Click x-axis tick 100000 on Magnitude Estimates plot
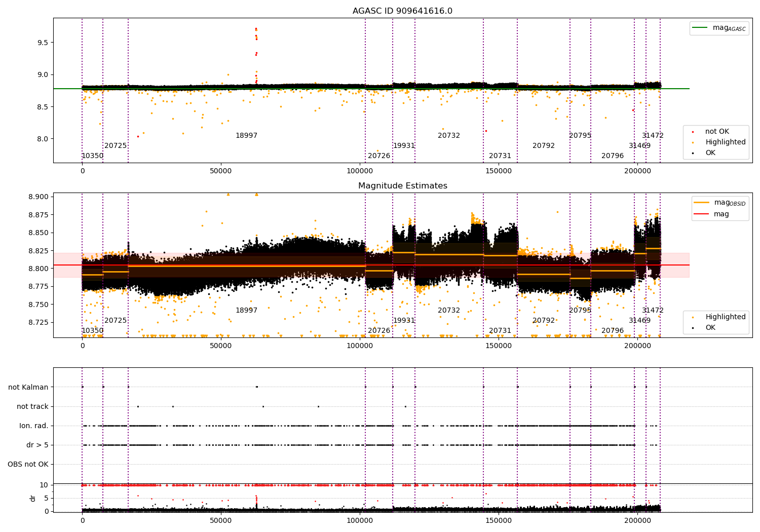The width and height of the screenshot is (760, 532). tap(360, 346)
